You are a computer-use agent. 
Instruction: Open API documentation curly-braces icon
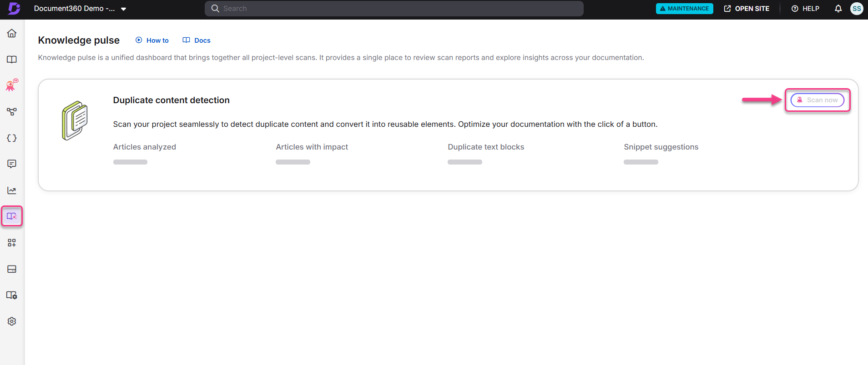pyautogui.click(x=12, y=138)
